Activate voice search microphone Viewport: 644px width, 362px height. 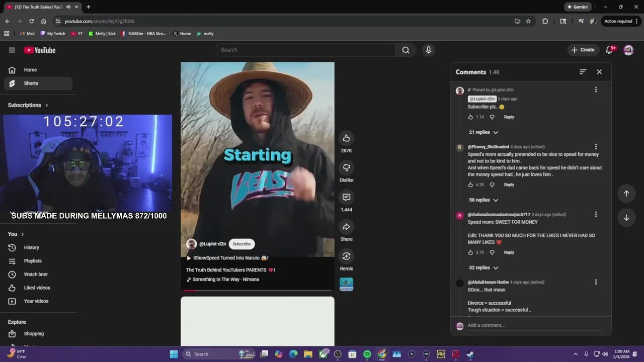(x=429, y=50)
